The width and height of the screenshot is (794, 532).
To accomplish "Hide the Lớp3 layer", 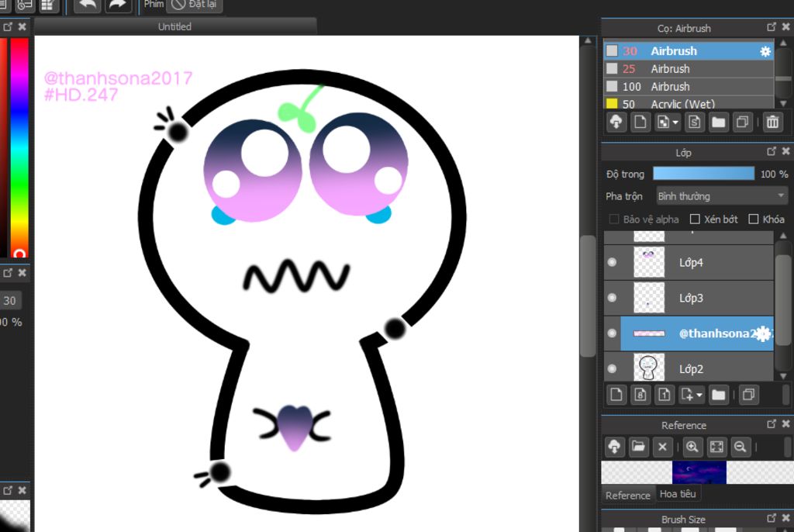I will tap(613, 298).
